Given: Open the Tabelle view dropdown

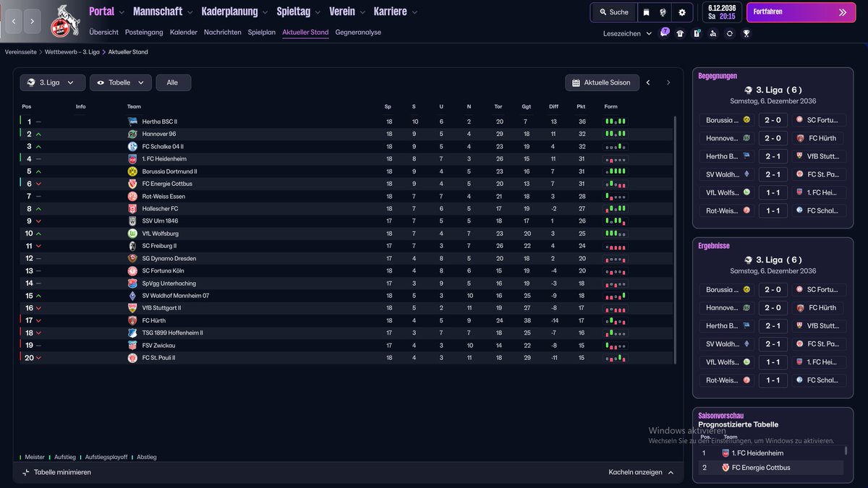Looking at the screenshot, I should click(120, 82).
